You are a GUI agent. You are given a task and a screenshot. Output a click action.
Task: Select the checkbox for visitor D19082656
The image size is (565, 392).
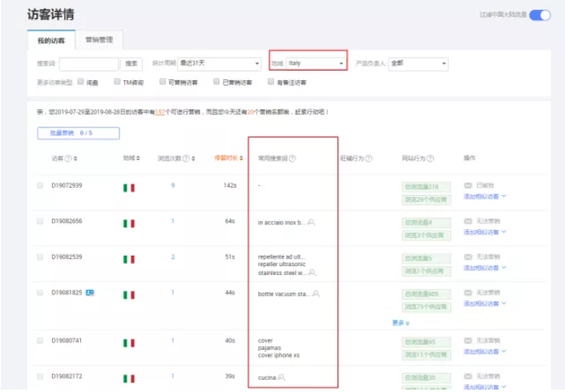(40, 221)
